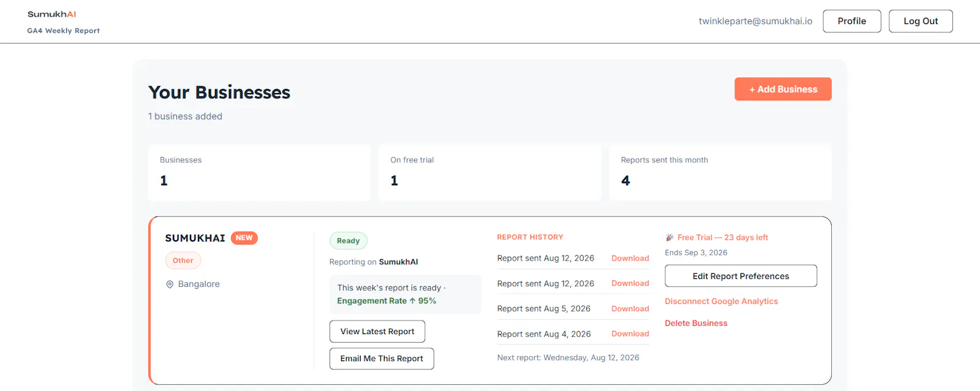Click the party popper icon beside Free Trial
The width and height of the screenshot is (980, 391).
669,237
